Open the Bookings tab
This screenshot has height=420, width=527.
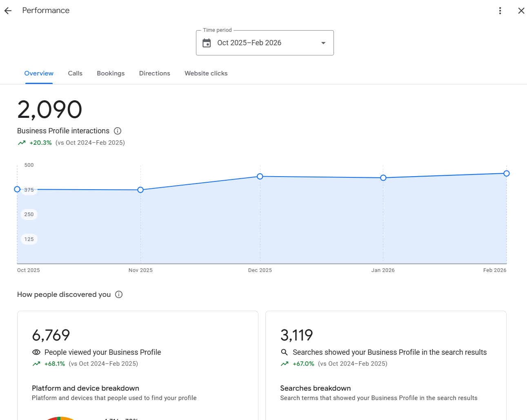coord(111,73)
